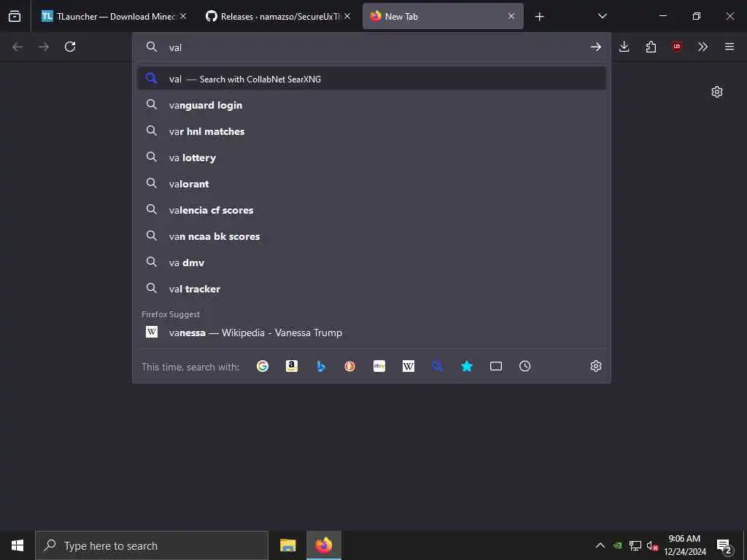Search bookmarks using the star icon
The image size is (747, 560).
coord(467,366)
